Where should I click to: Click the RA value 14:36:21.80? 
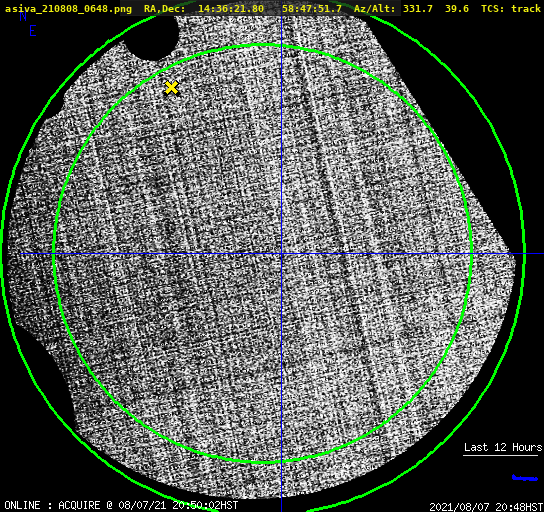(x=231, y=9)
